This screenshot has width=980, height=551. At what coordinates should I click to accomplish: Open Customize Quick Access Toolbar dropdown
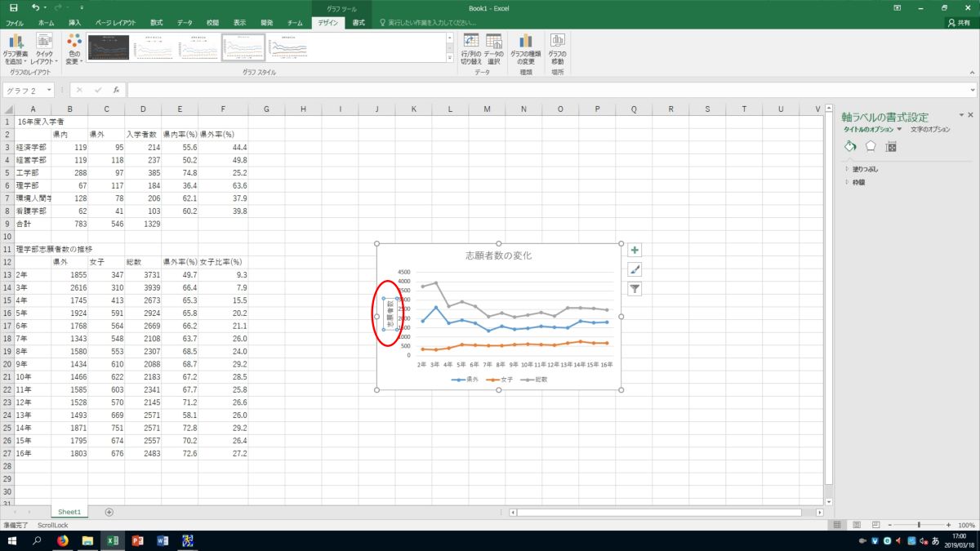click(x=82, y=7)
